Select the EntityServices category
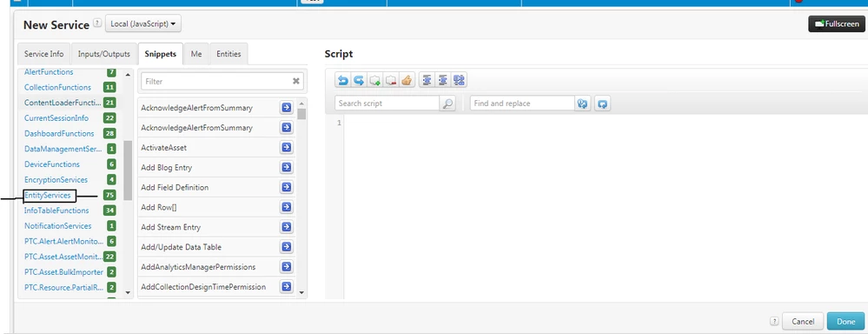This screenshot has width=868, height=334. point(48,196)
